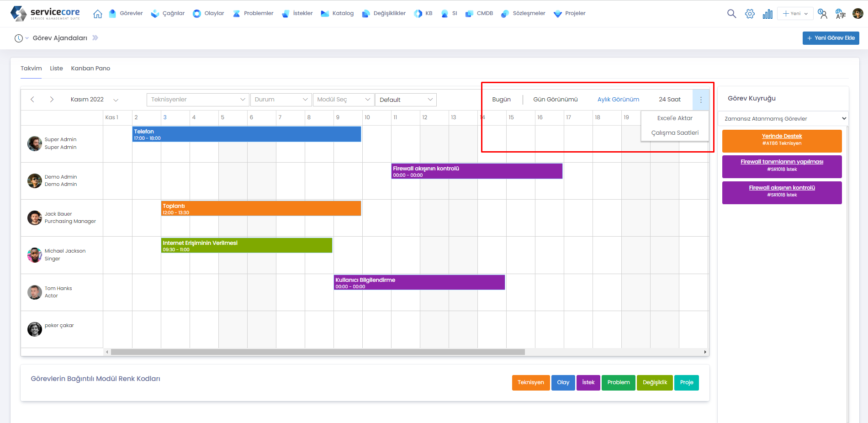Click the clock history icon
This screenshot has width=868, height=423.
point(19,38)
